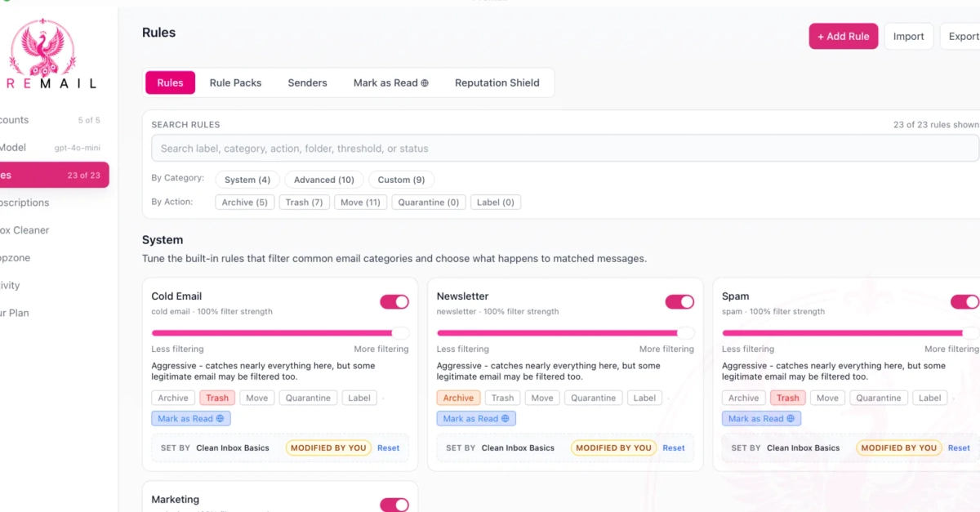980x512 pixels.
Task: Filter rules by Custom (9) category
Action: [401, 180]
